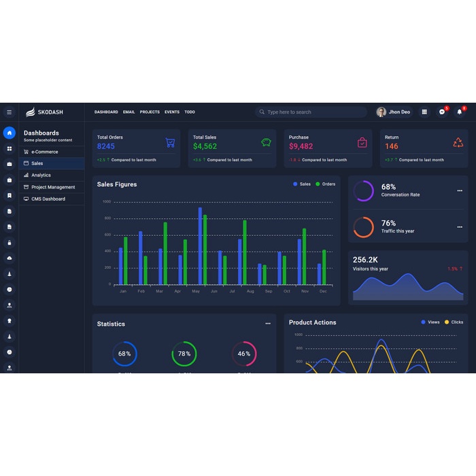This screenshot has height=476, width=476.
Task: Open Jhon Deo's avatar picture
Action: point(381,112)
